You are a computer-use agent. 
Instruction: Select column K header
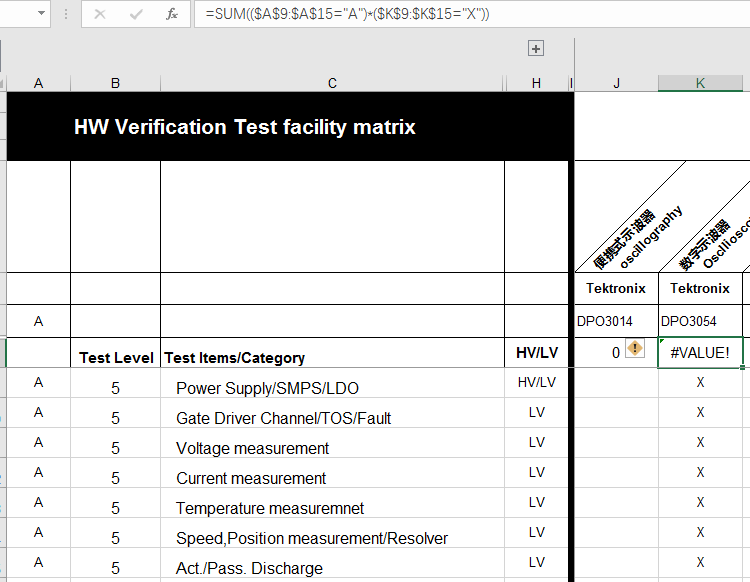[700, 83]
